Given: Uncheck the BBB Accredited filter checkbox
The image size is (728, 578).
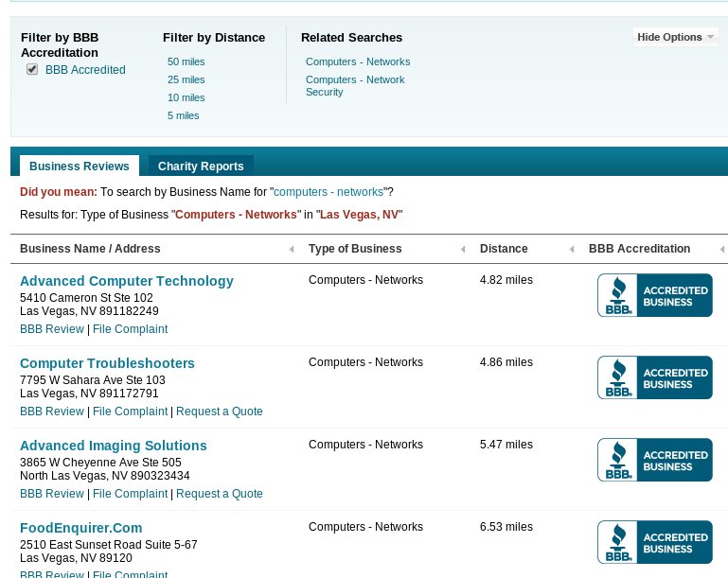Looking at the screenshot, I should tap(32, 69).
